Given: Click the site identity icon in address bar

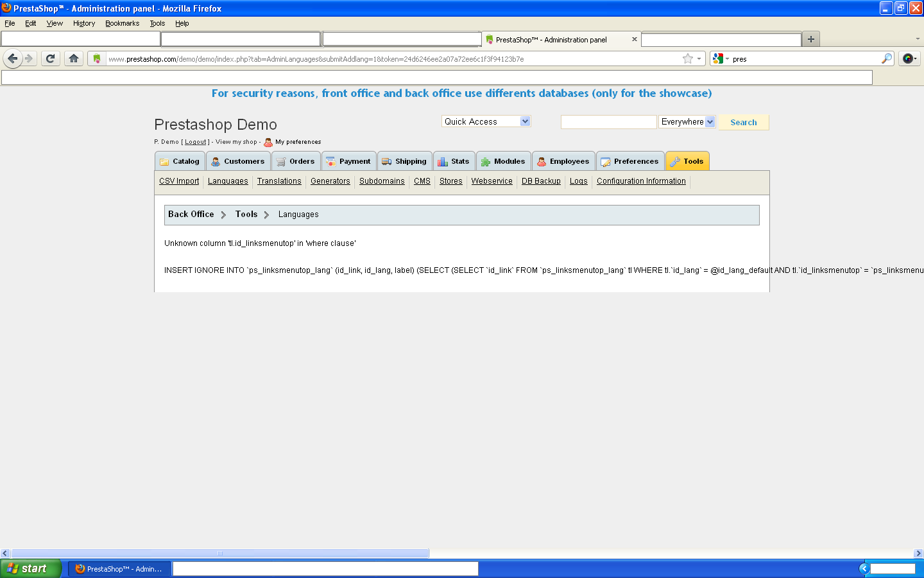Looking at the screenshot, I should [x=97, y=58].
